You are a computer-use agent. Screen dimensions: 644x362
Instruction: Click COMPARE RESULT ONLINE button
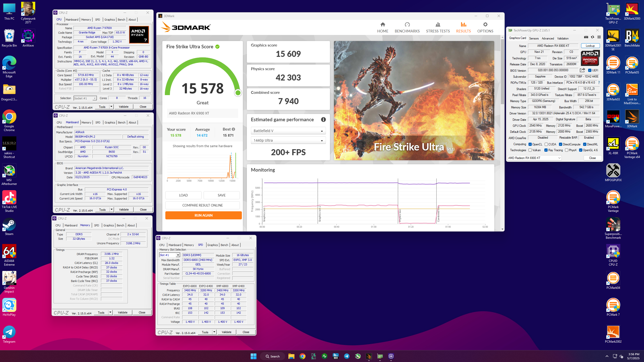[x=202, y=205]
